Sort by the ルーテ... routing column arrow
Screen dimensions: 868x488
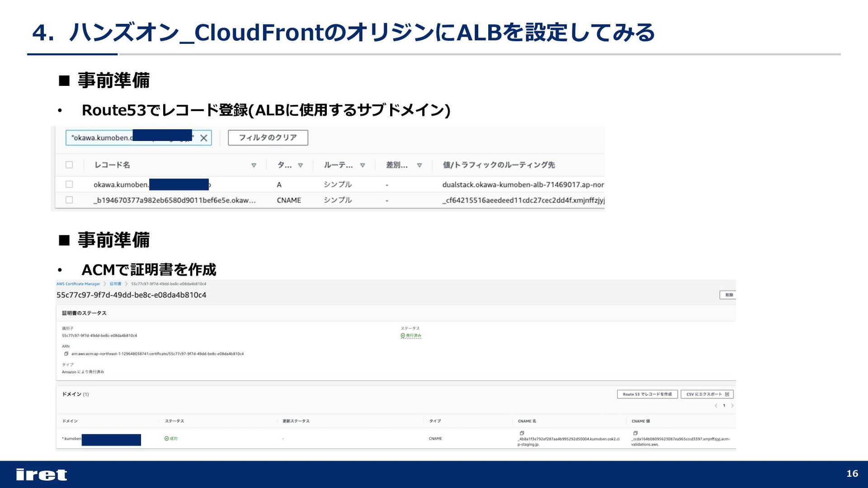[363, 165]
